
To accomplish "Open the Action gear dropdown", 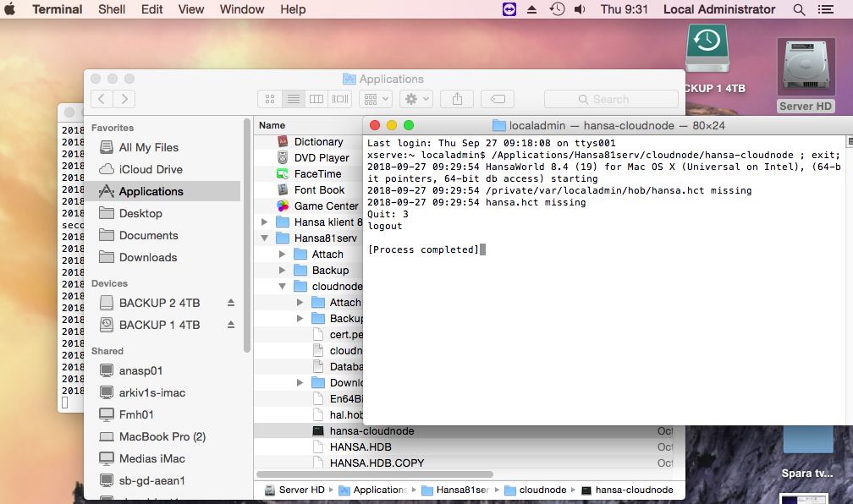I will 416,99.
